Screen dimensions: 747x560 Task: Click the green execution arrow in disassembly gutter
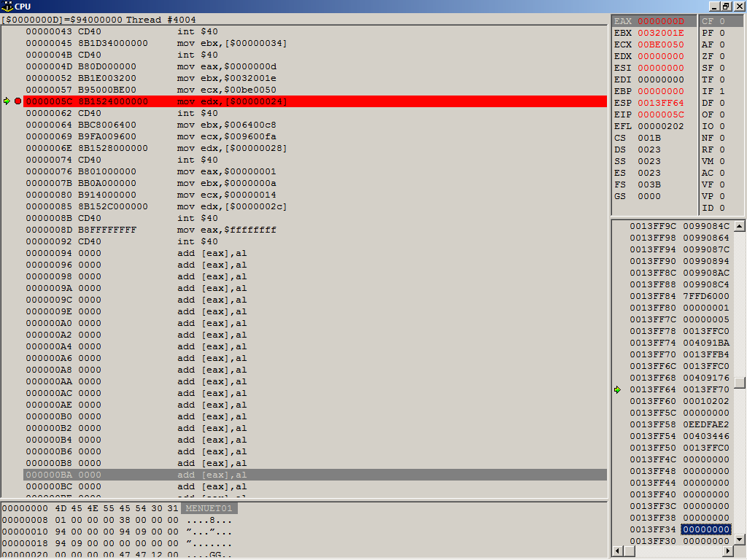pyautogui.click(x=7, y=101)
